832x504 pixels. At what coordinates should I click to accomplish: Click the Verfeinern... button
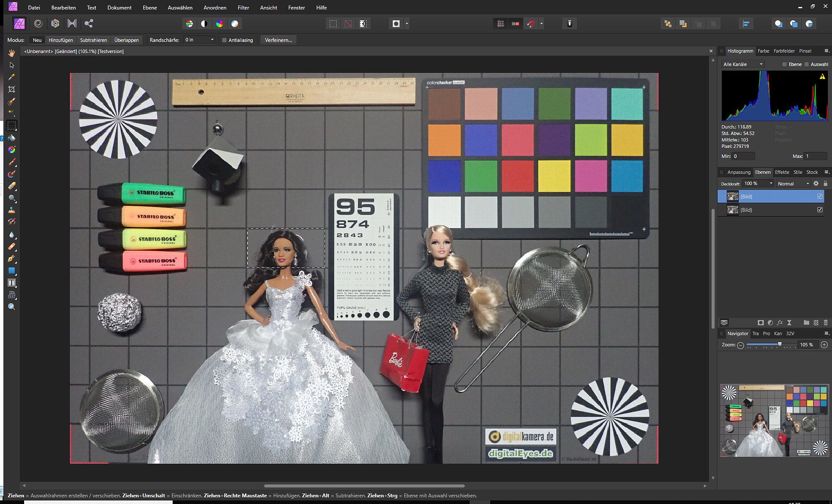(278, 40)
